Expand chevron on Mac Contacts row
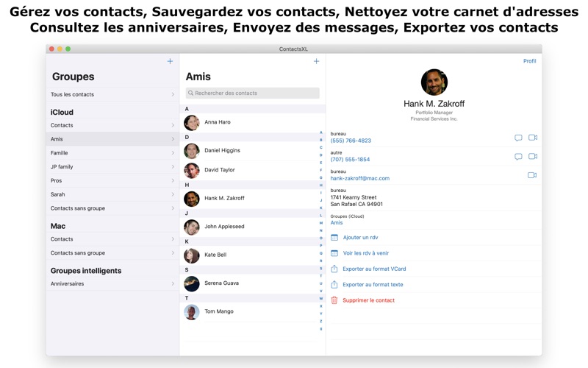Viewport: 588px width, 368px height. tap(173, 239)
